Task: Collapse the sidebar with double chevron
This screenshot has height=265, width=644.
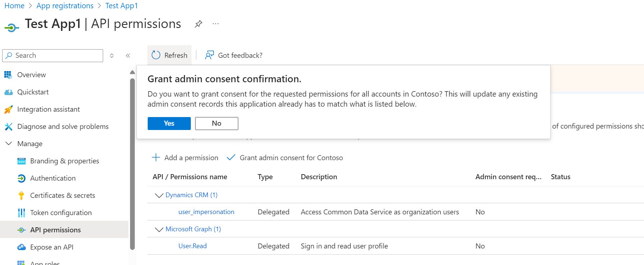Action: tap(128, 56)
